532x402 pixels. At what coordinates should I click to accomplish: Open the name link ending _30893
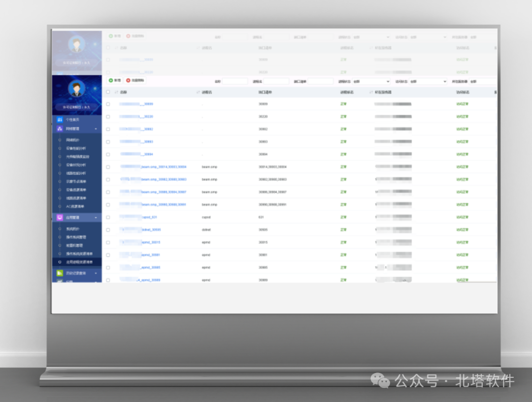tap(136, 142)
